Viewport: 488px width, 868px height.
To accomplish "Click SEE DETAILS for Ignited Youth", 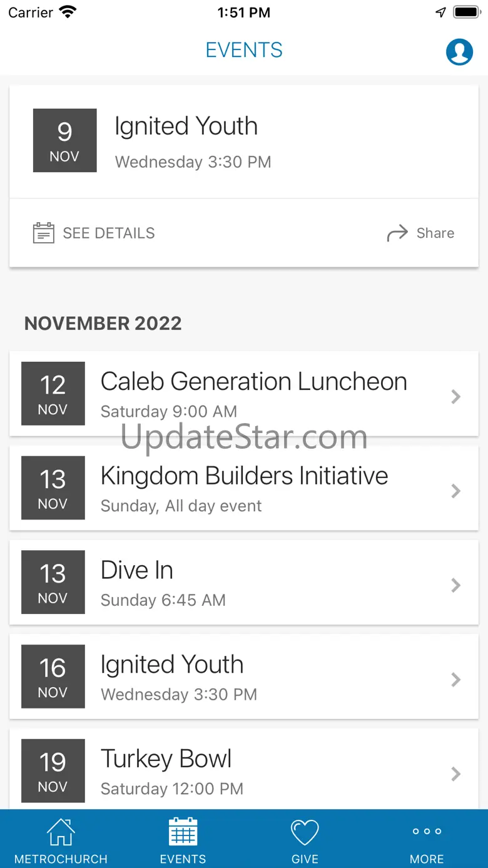I will pyautogui.click(x=109, y=233).
